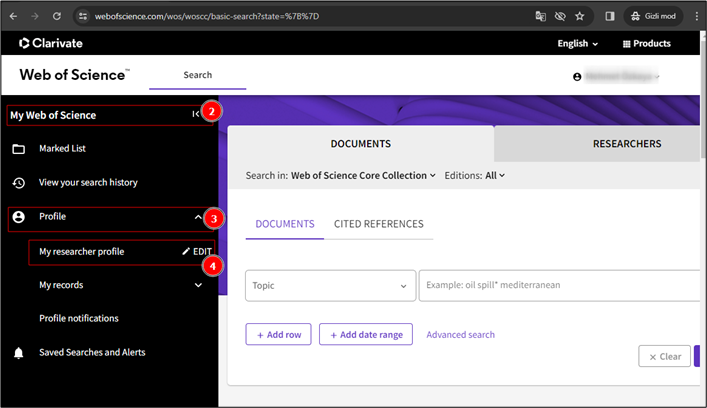Open the user account menu
Image resolution: width=707 pixels, height=408 pixels.
pyautogui.click(x=616, y=77)
